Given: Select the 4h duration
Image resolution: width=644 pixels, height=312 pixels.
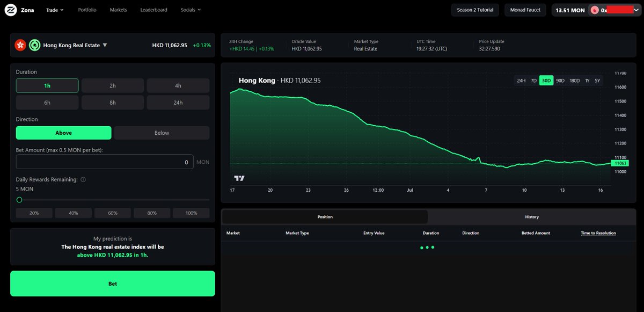Looking at the screenshot, I should tap(178, 85).
